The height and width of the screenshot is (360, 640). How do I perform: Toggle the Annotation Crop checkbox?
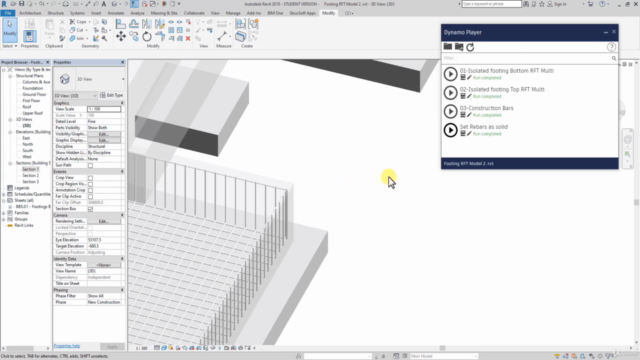click(x=90, y=190)
